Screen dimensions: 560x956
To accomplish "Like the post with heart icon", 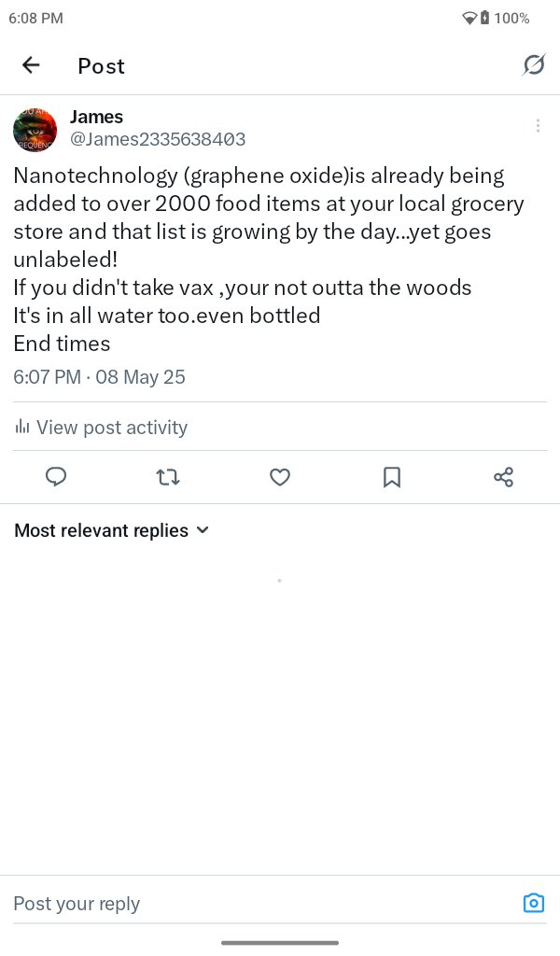I will coord(280,477).
